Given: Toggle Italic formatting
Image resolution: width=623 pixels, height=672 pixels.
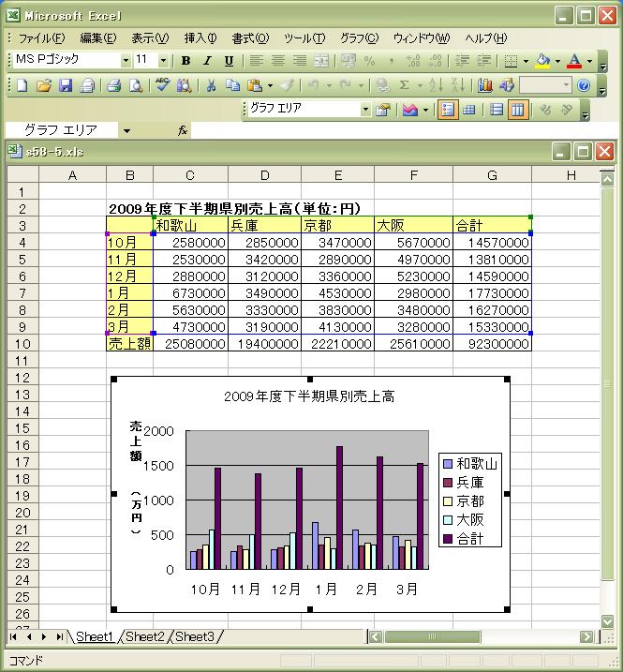Looking at the screenshot, I should pos(207,60).
